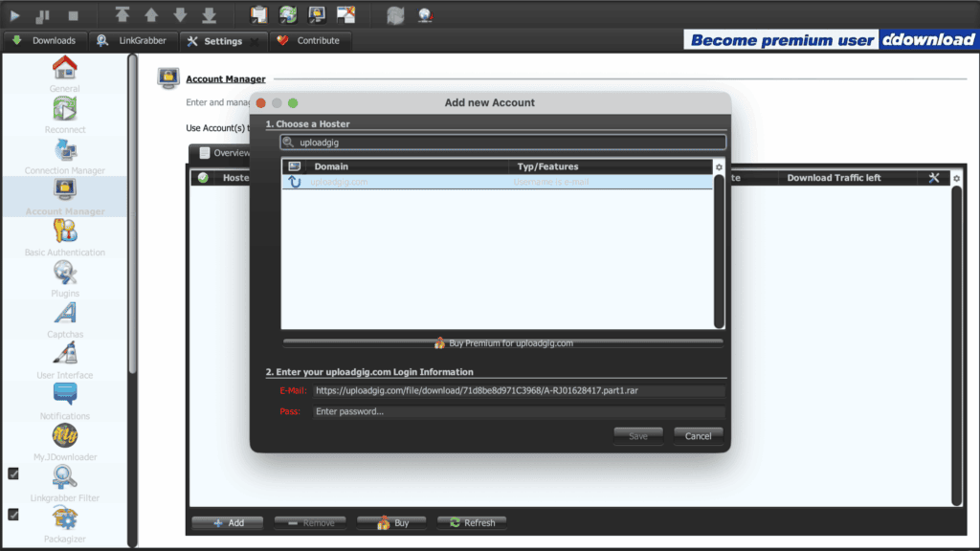The width and height of the screenshot is (980, 551).
Task: Move selection down arrow icon
Action: 180,14
